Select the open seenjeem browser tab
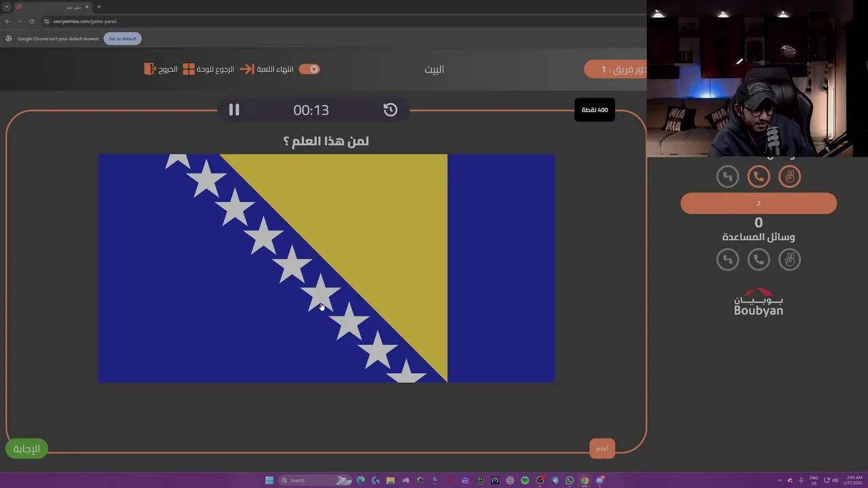 52,7
